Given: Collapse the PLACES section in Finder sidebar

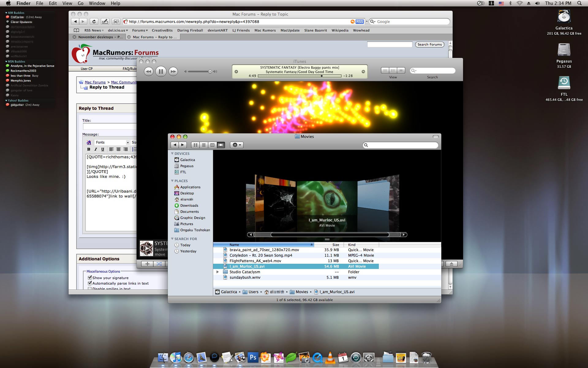Looking at the screenshot, I should 172,181.
